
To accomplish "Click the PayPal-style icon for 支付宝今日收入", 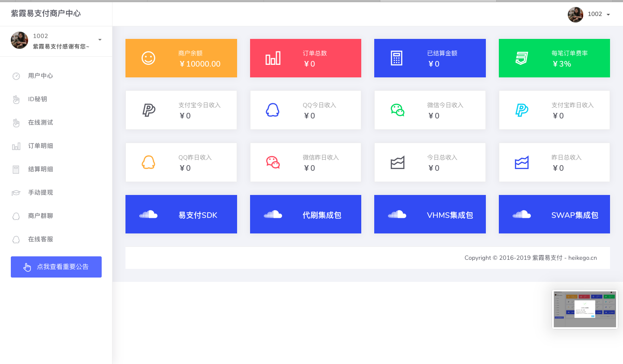I will pos(149,110).
